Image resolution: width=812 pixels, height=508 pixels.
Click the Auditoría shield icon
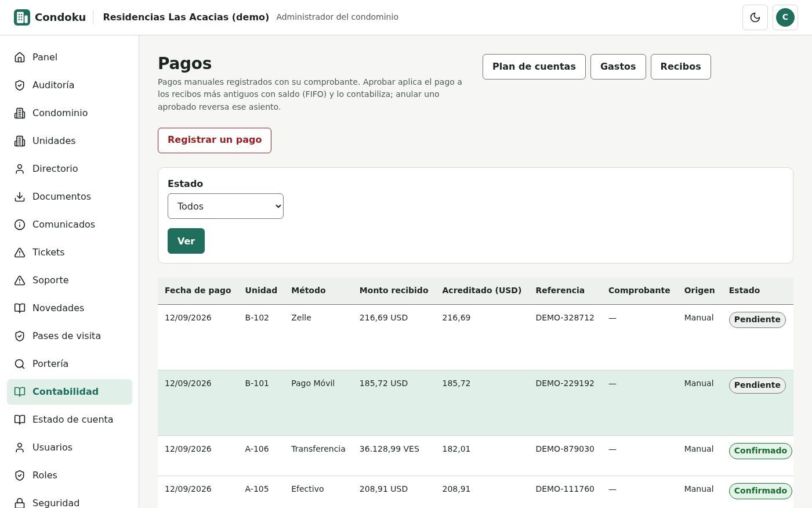click(x=20, y=85)
